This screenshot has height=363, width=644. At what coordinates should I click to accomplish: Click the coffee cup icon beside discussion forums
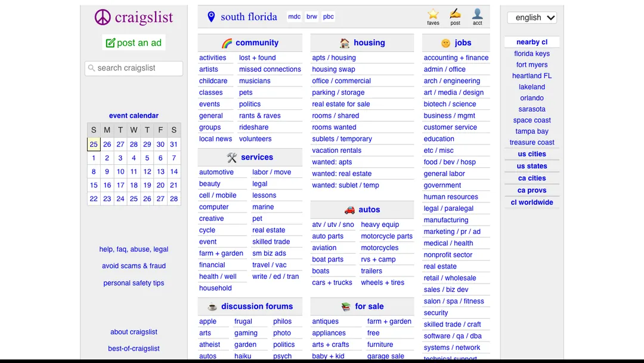click(x=212, y=307)
